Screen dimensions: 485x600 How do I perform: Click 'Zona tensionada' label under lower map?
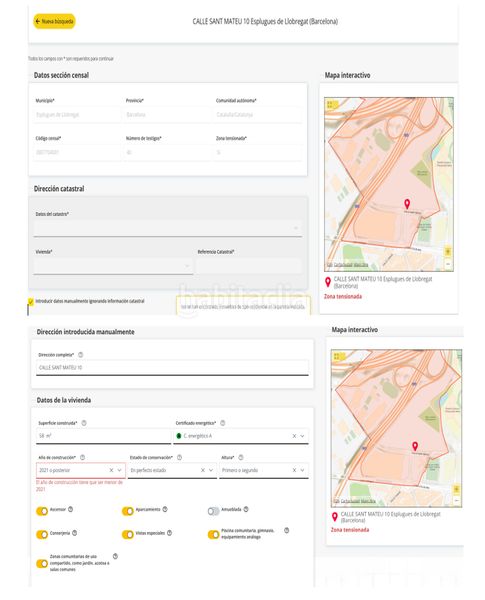pos(350,530)
